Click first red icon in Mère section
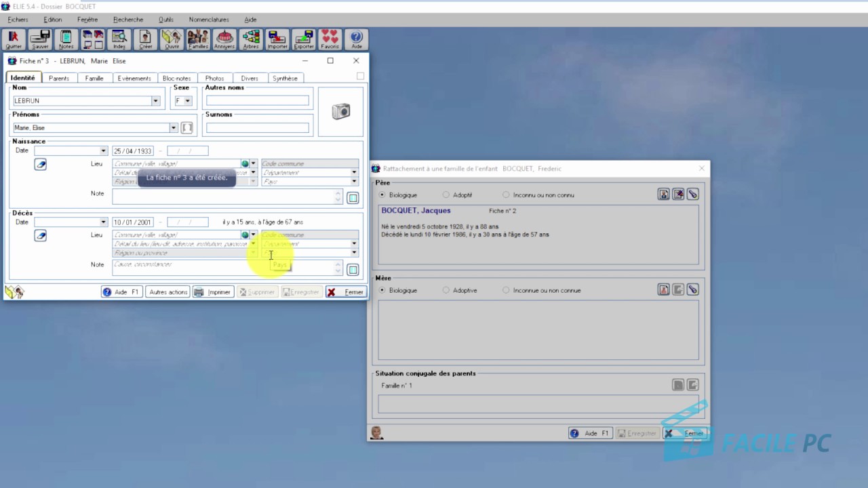Viewport: 868px width, 488px height. pos(664,289)
